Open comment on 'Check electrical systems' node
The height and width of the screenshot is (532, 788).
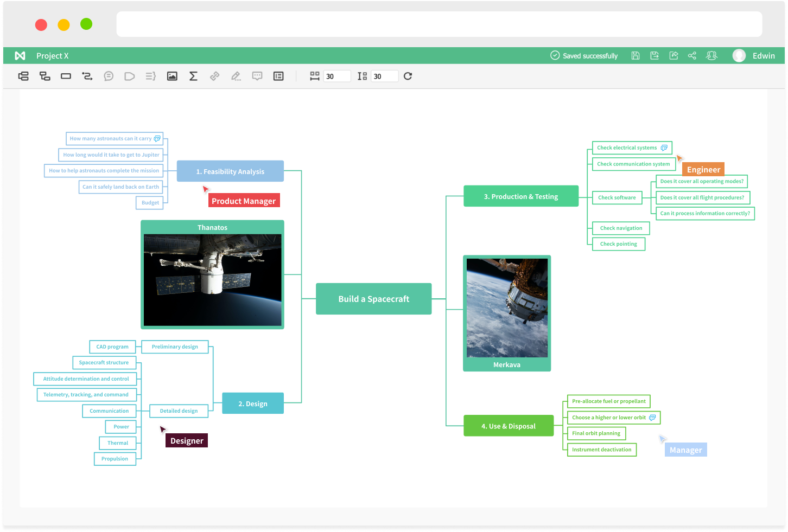click(664, 148)
